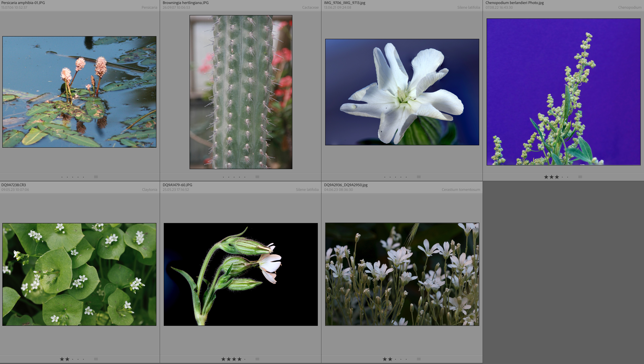This screenshot has width=644, height=364.
Task: Click color label box under DQ9A2936_DQ9A2950.jpg
Action: click(419, 359)
